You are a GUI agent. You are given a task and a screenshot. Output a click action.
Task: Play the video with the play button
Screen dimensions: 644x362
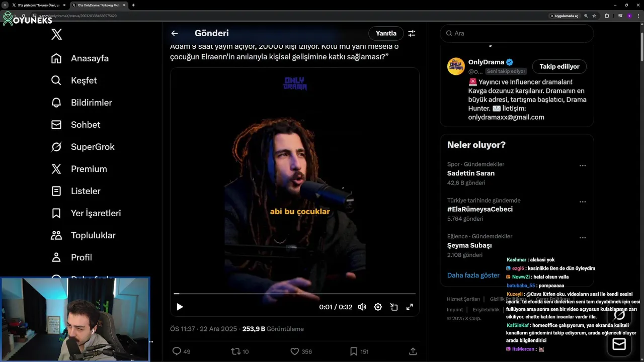(x=180, y=307)
